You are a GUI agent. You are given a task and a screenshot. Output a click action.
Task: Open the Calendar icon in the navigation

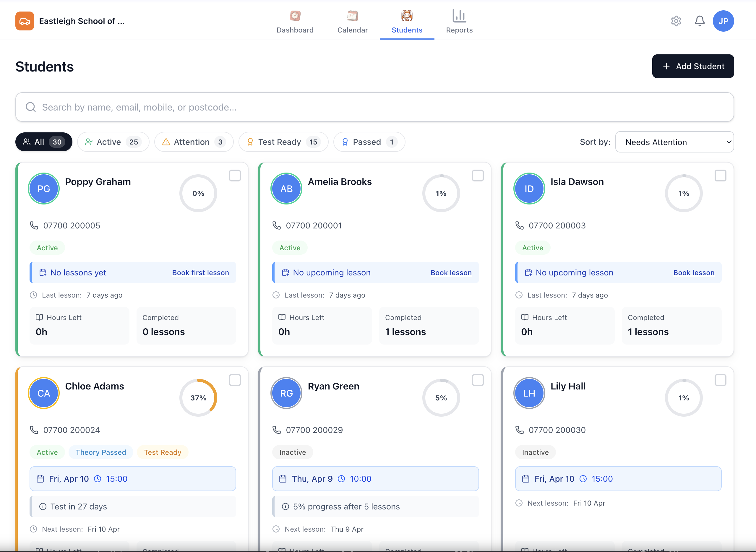click(352, 16)
